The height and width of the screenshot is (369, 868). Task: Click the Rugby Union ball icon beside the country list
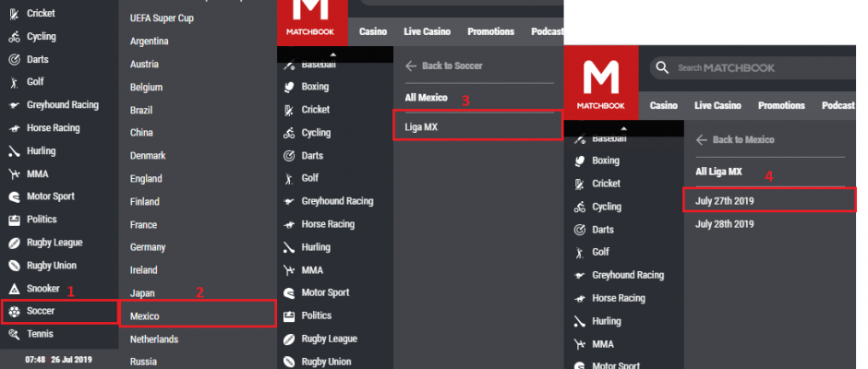15,266
